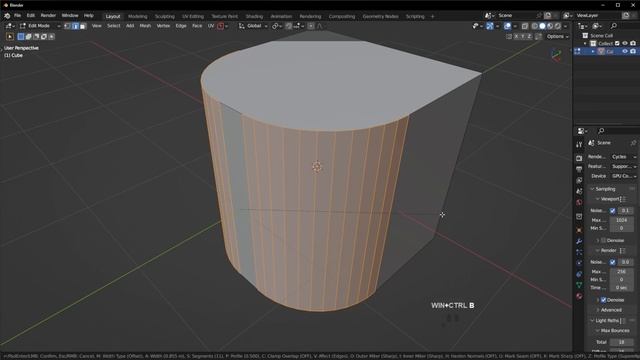Open the Device GPU Compute dropdown
The height and width of the screenshot is (360, 640).
[x=624, y=176]
